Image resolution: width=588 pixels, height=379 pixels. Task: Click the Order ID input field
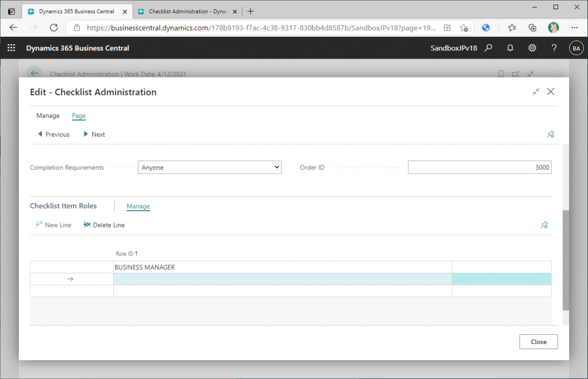coord(479,167)
